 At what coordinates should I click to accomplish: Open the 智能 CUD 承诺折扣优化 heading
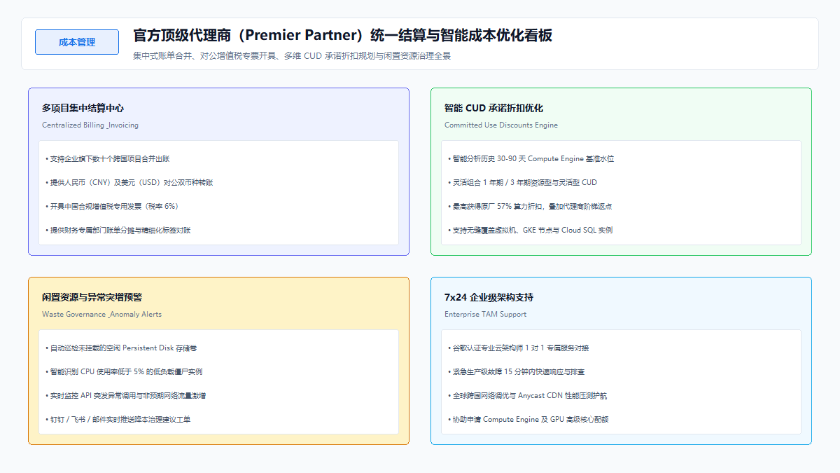click(x=493, y=108)
